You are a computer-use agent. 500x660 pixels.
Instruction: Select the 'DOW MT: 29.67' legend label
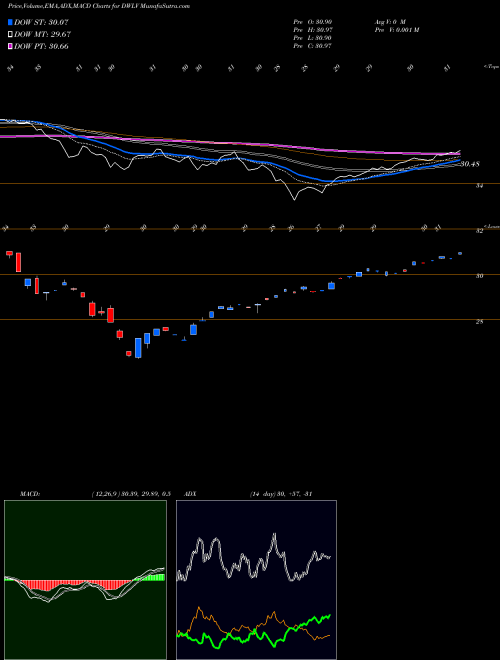[43, 35]
